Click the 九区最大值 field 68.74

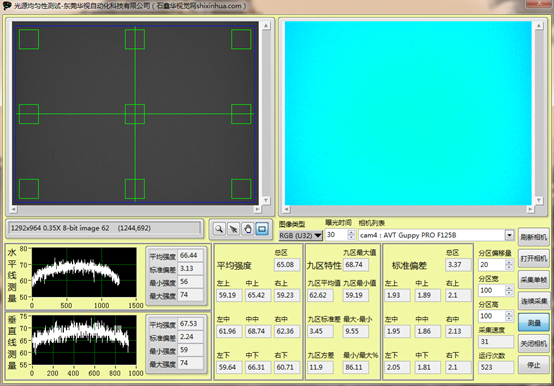(x=355, y=265)
